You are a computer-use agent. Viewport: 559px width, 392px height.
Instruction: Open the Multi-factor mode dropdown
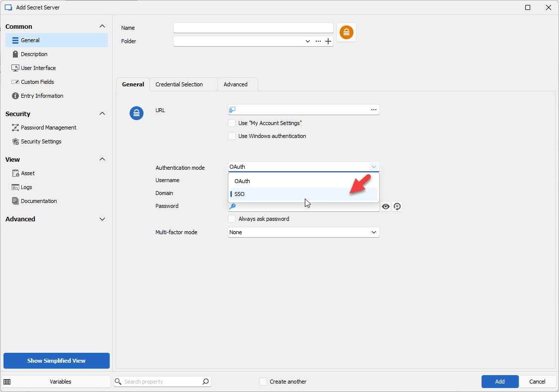pyautogui.click(x=303, y=232)
